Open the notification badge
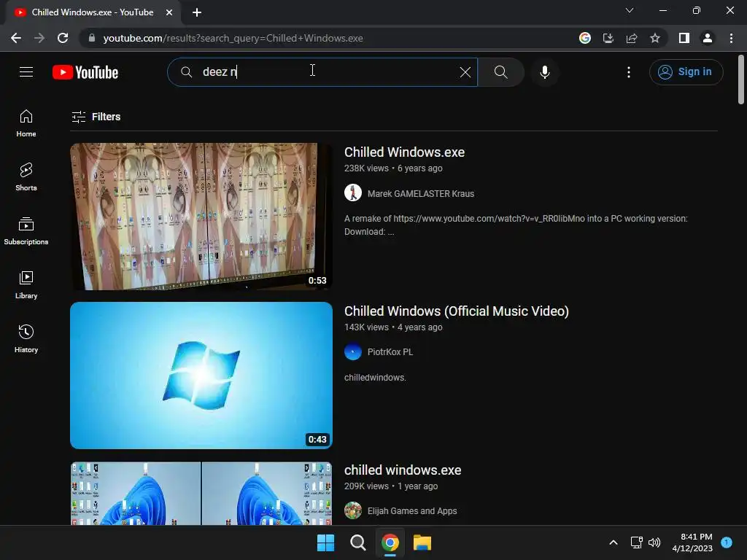This screenshot has height=560, width=747. pyautogui.click(x=727, y=542)
